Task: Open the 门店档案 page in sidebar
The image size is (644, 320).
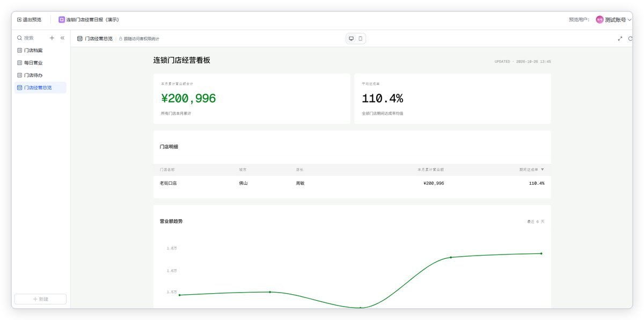Action: (41, 50)
